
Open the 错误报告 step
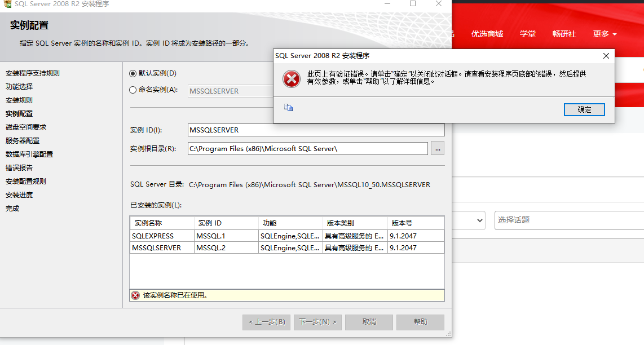[19, 168]
